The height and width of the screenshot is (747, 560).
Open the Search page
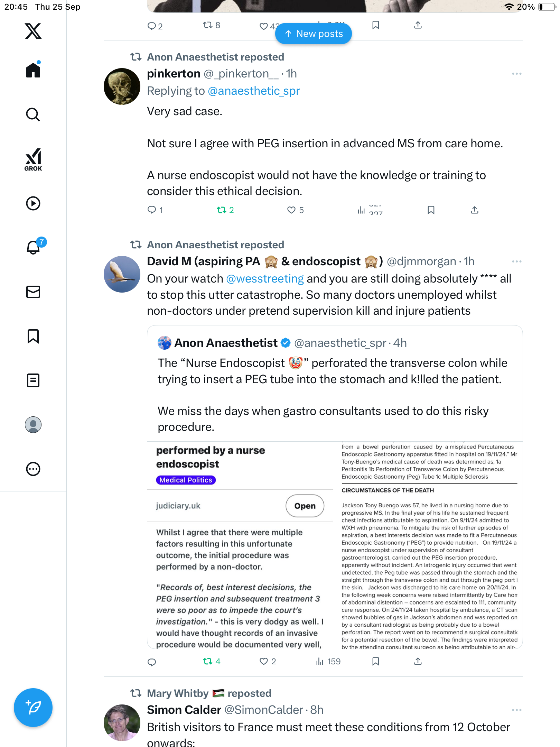click(x=33, y=114)
